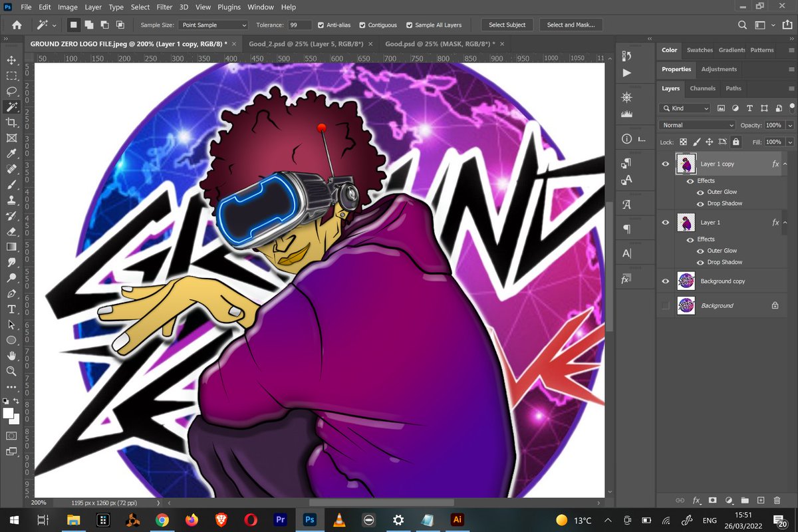
Task: Select the Move tool
Action: point(11,60)
